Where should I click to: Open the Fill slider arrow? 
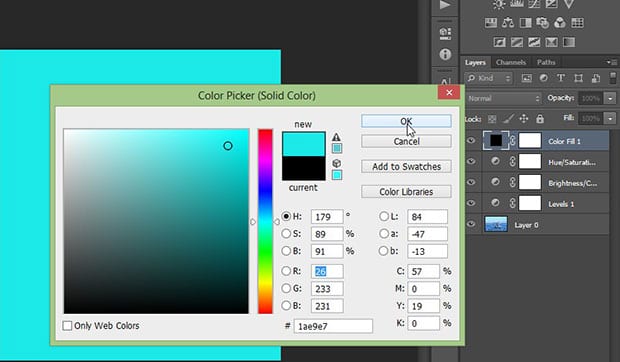611,119
